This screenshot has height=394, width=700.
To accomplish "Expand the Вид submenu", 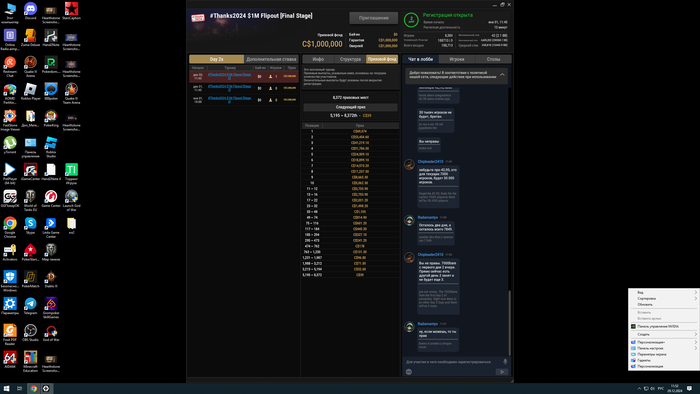I will (x=664, y=292).
